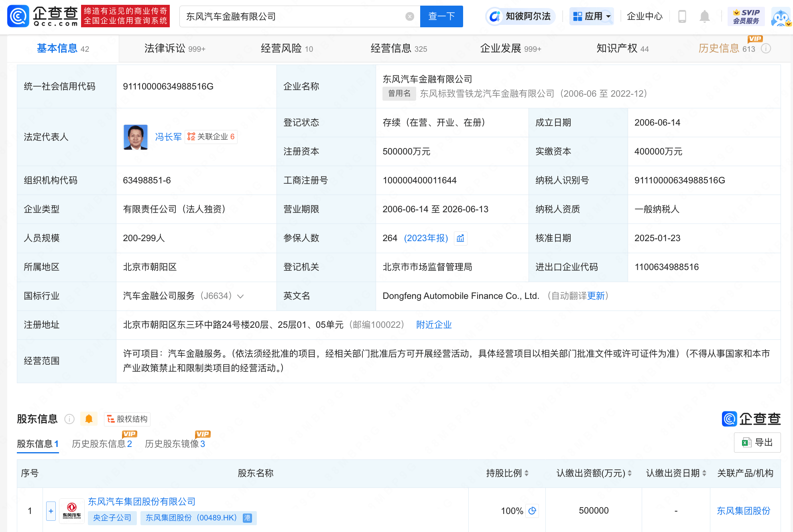
Task: Clear the search field text
Action: (409, 16)
